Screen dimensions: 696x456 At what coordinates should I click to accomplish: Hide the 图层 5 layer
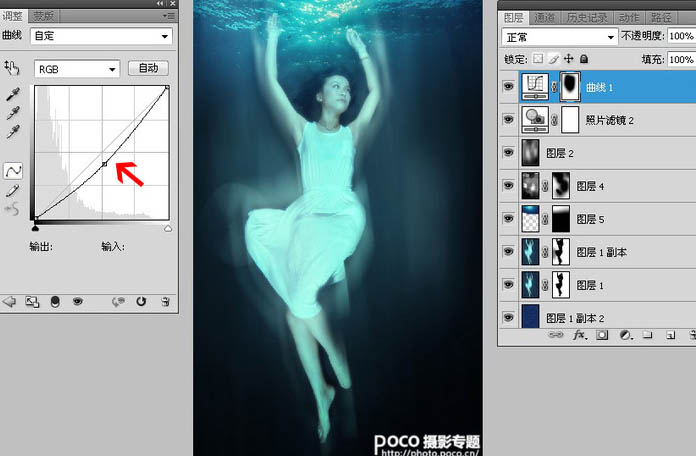click(508, 218)
